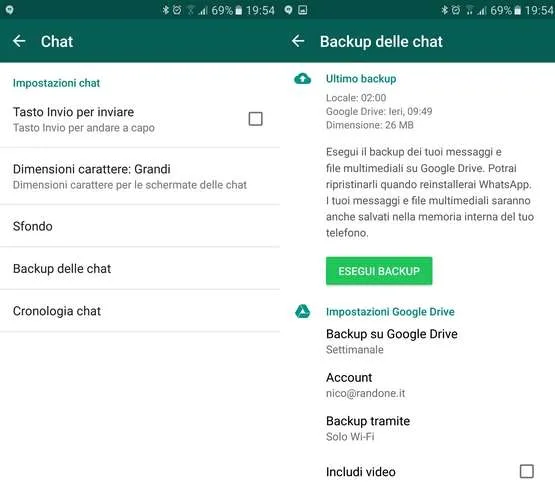Tap the ESEGUI BACKUP button
The image size is (555, 490).
pos(379,271)
